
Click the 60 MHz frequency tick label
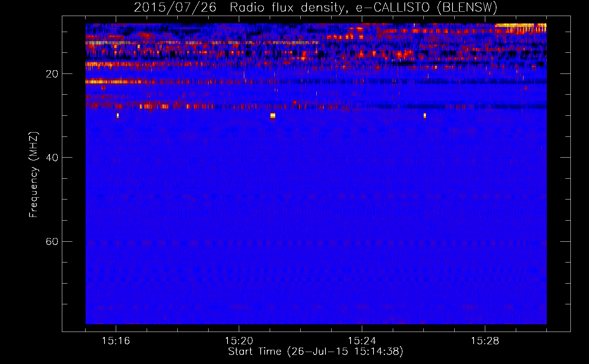tap(52, 241)
